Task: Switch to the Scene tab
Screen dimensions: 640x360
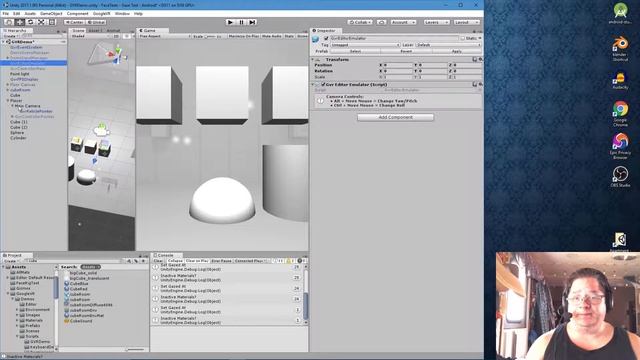Action: coord(78,31)
